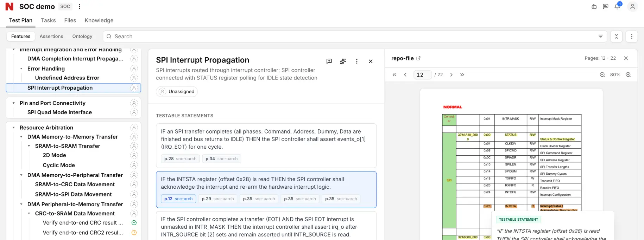Select the Ontology sub-tab
The image size is (644, 240).
tap(82, 36)
